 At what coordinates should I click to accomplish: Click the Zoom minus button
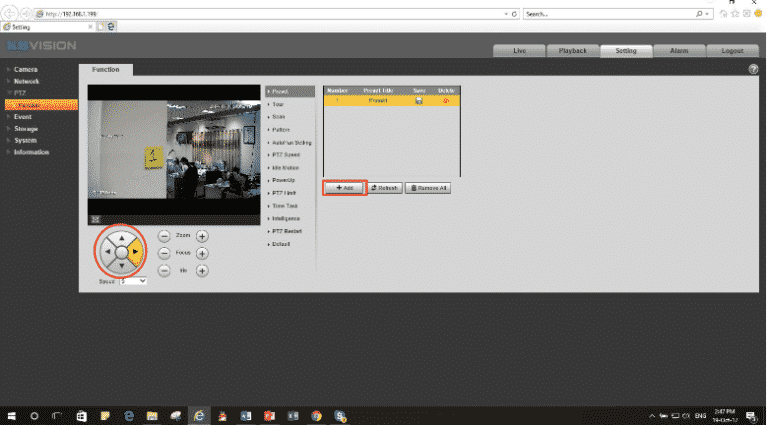[165, 236]
